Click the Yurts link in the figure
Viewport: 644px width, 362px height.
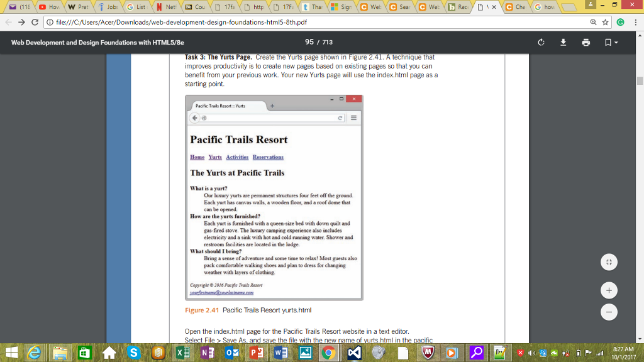[215, 157]
